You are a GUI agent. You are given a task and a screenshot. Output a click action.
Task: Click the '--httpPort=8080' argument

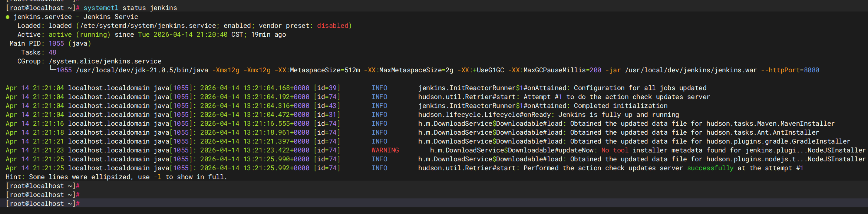pos(790,70)
